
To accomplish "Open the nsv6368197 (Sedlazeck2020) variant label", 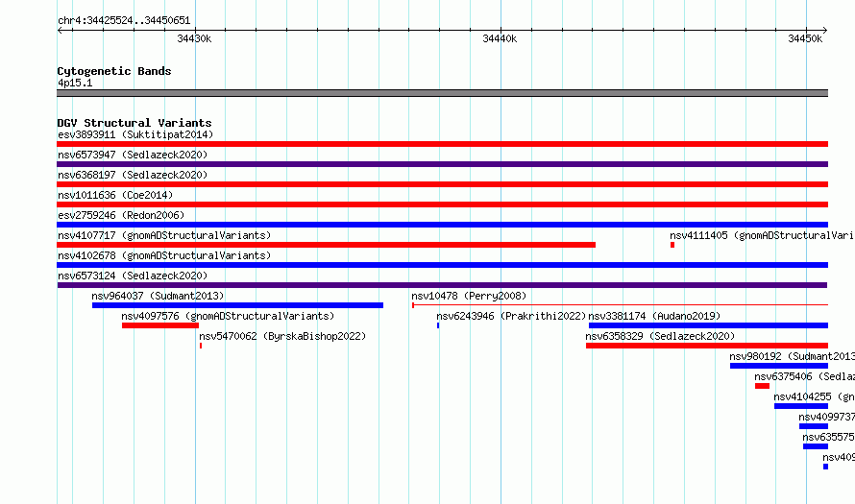I will pos(133,175).
